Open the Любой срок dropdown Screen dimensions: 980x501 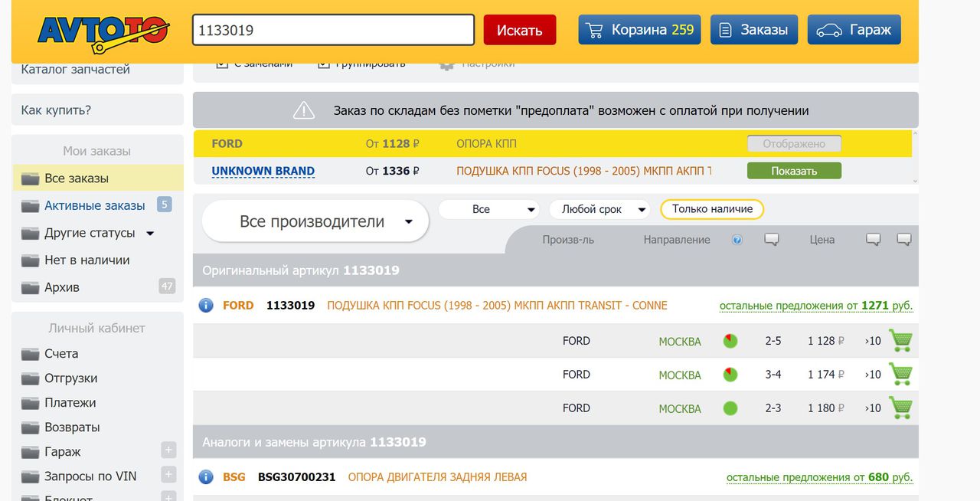(x=599, y=209)
